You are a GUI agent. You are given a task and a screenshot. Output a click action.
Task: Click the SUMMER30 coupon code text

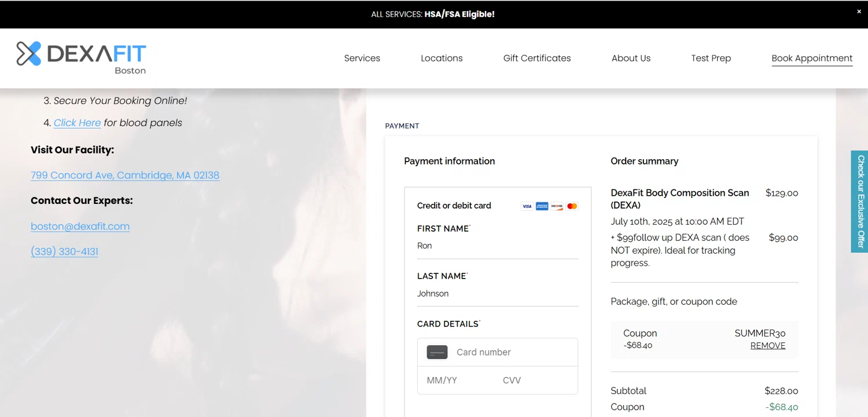[x=760, y=333]
